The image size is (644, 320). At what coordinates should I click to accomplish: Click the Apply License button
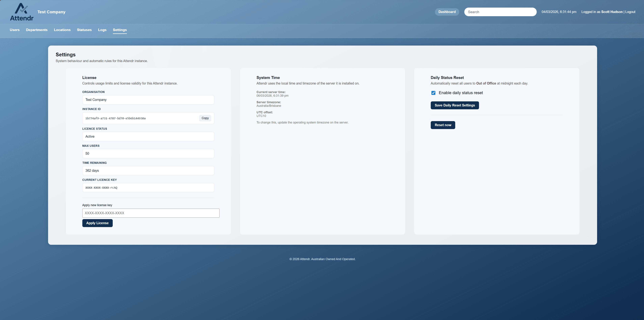(x=97, y=223)
